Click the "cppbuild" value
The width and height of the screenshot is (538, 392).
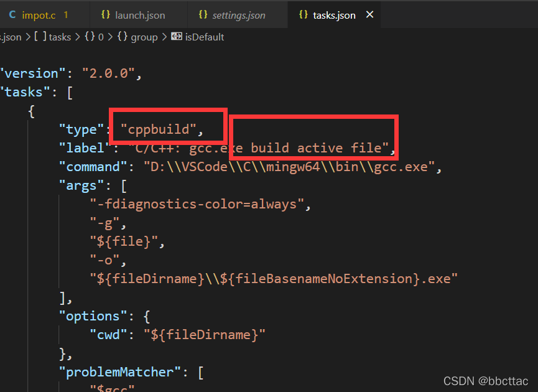[158, 129]
